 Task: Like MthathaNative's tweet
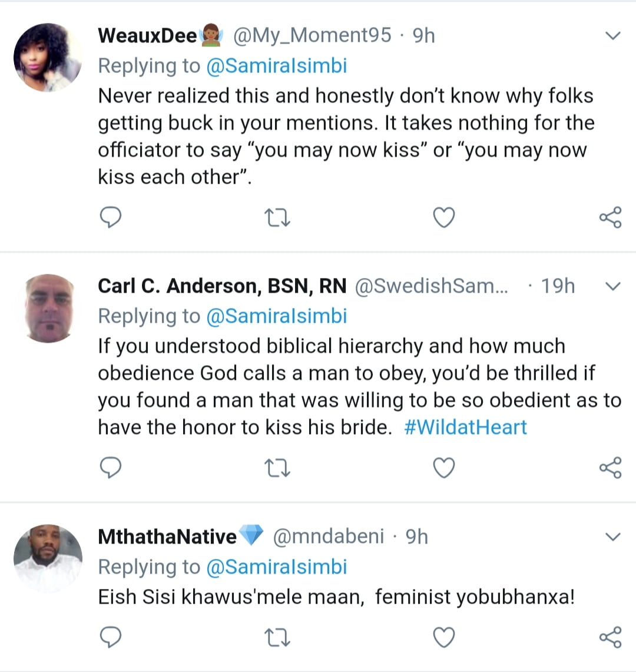tap(444, 637)
